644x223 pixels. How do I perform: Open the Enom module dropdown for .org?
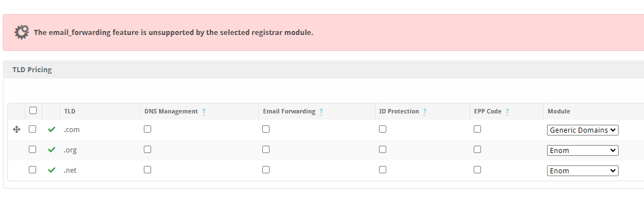(583, 150)
